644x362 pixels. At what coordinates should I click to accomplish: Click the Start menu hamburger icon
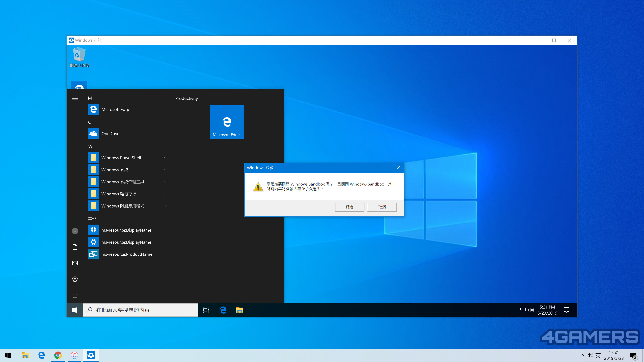[x=75, y=98]
